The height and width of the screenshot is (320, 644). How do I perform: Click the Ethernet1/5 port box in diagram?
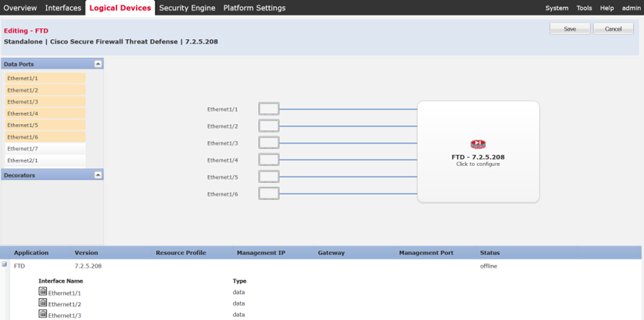coord(268,177)
